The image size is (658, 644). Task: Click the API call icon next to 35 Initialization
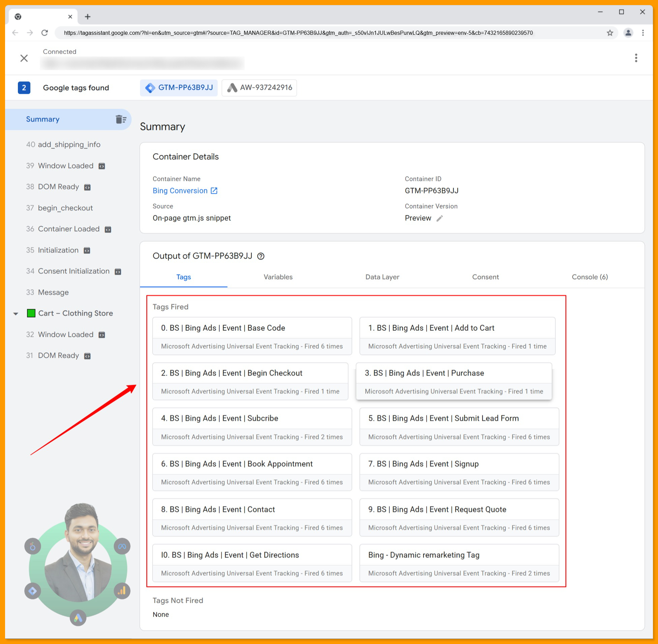(x=87, y=250)
